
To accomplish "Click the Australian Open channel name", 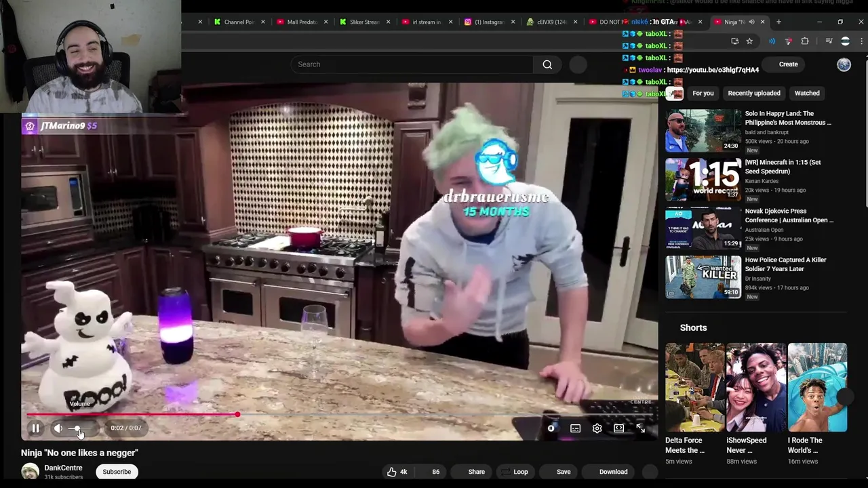I will [764, 230].
